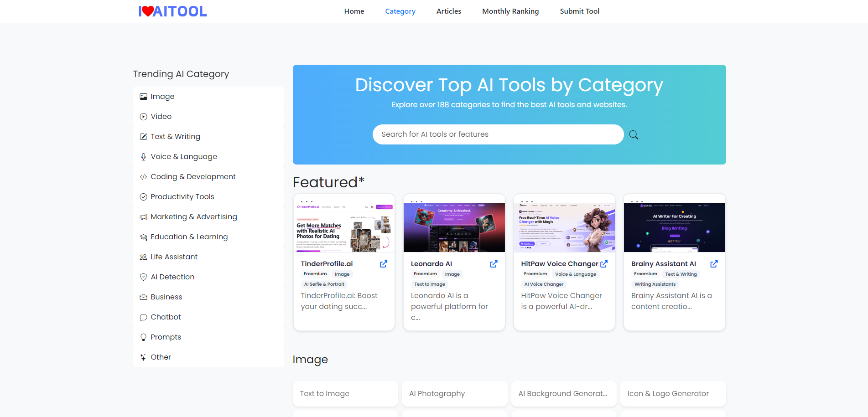
Task: Open the Monthly Ranking page
Action: (510, 11)
